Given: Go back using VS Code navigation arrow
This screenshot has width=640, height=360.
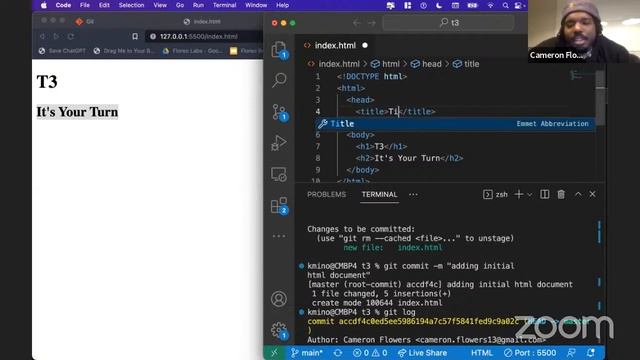Looking at the screenshot, I should click(356, 23).
